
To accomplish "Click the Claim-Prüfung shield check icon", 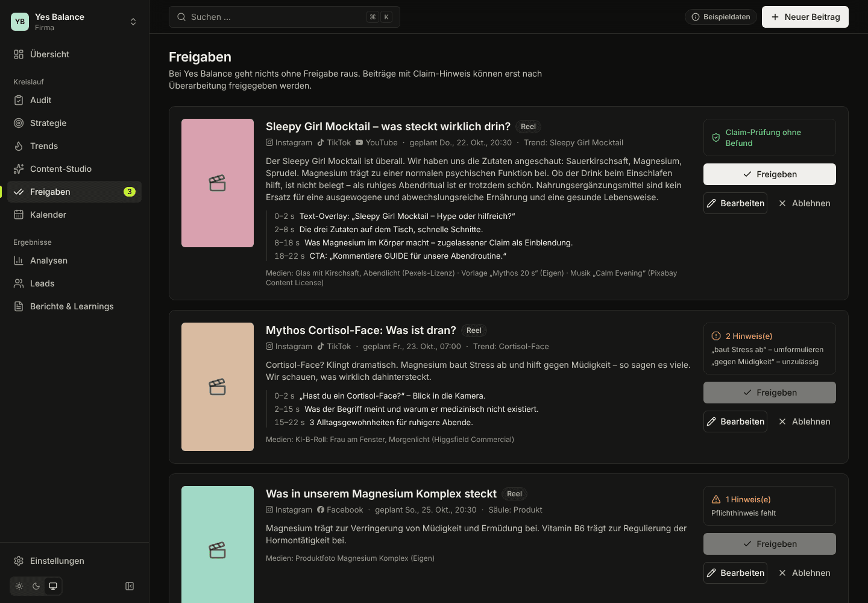I will 716,137.
